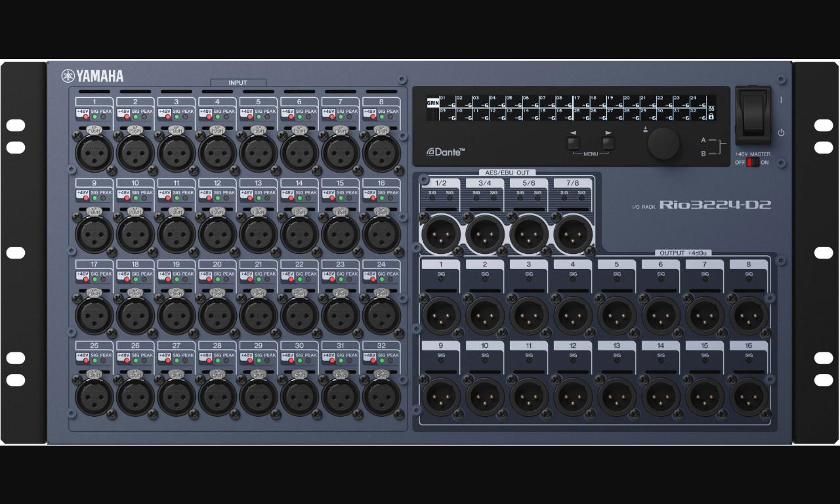Click the +48V indicator on input 2

[x=127, y=116]
